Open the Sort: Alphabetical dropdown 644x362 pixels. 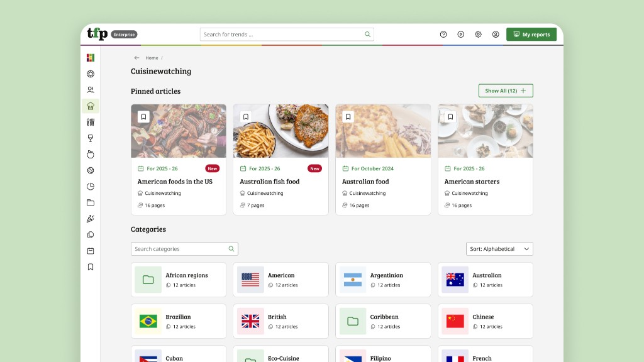(499, 249)
